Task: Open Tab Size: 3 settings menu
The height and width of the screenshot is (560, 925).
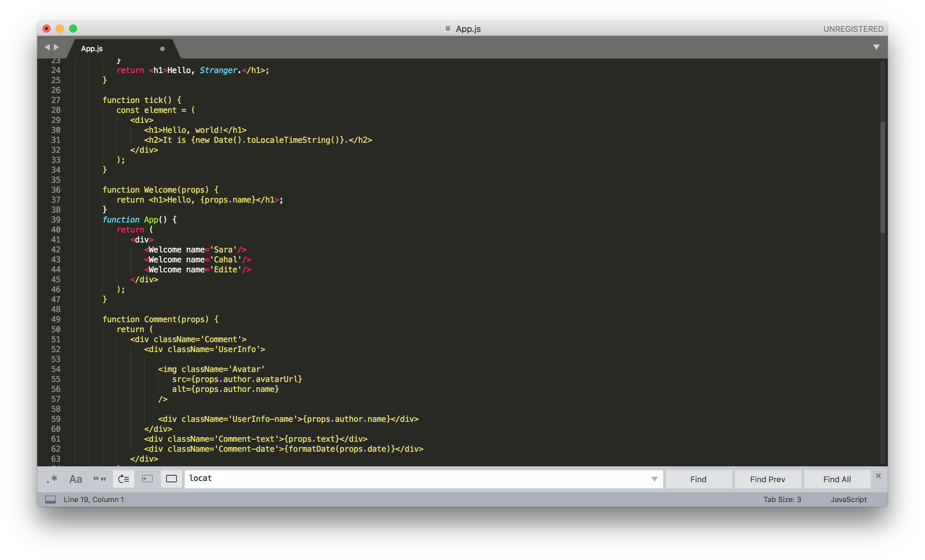Action: [x=782, y=500]
